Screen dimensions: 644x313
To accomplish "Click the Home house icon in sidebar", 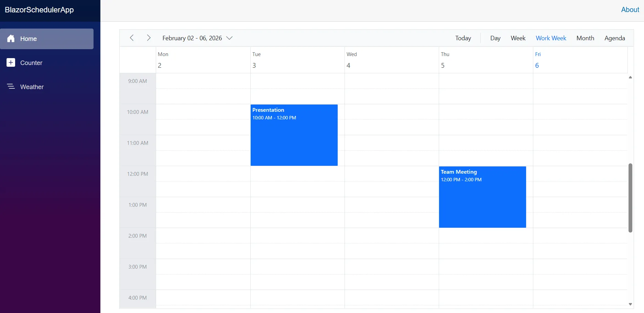I will tap(11, 39).
